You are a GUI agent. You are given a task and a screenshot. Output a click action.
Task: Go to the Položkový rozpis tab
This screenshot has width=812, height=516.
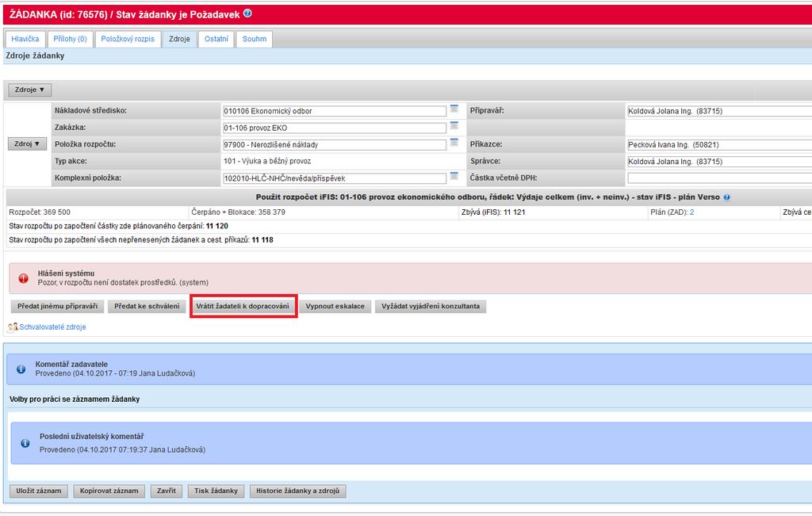coord(128,39)
